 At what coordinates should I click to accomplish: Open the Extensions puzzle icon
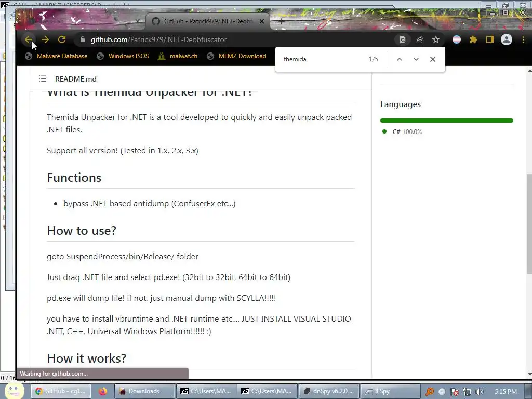click(473, 39)
